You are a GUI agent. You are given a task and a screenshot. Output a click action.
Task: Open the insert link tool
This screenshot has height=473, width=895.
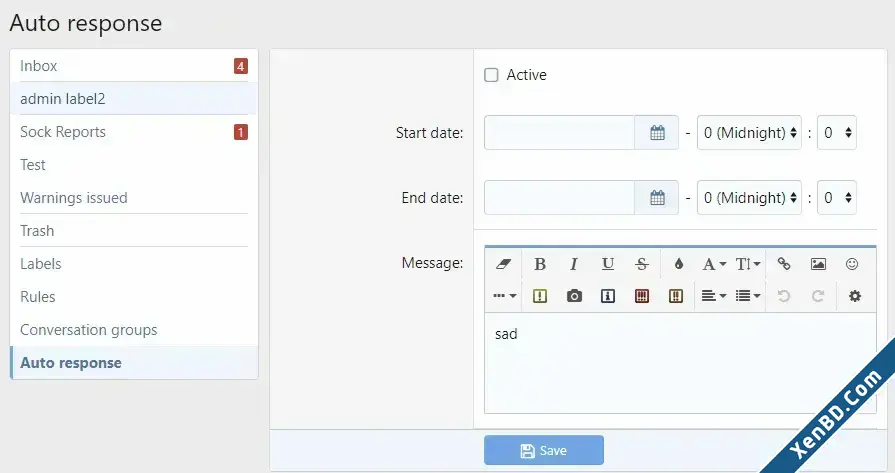784,264
